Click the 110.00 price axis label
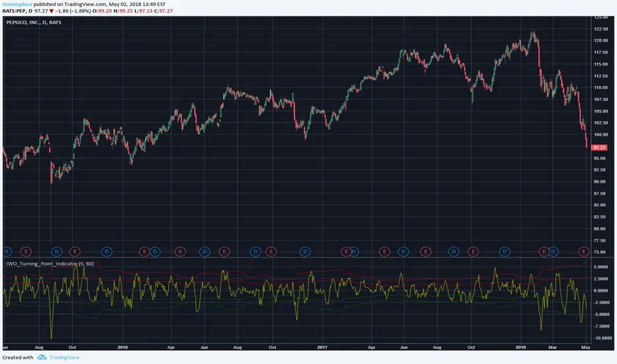This screenshot has width=617, height=364. click(600, 87)
